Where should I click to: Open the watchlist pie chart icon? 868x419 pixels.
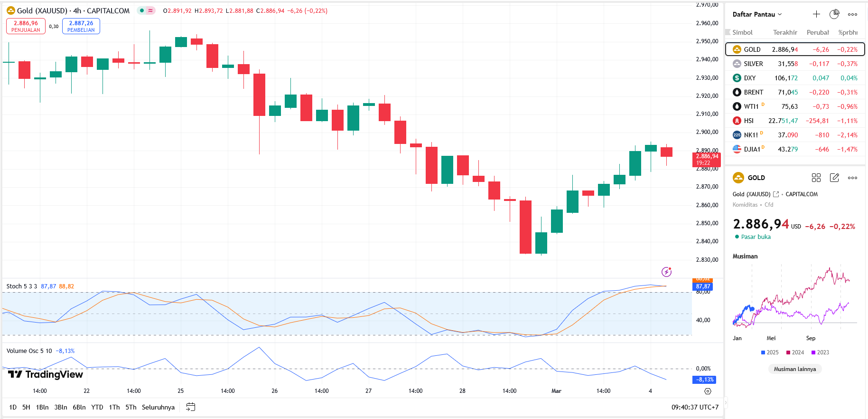(x=834, y=14)
